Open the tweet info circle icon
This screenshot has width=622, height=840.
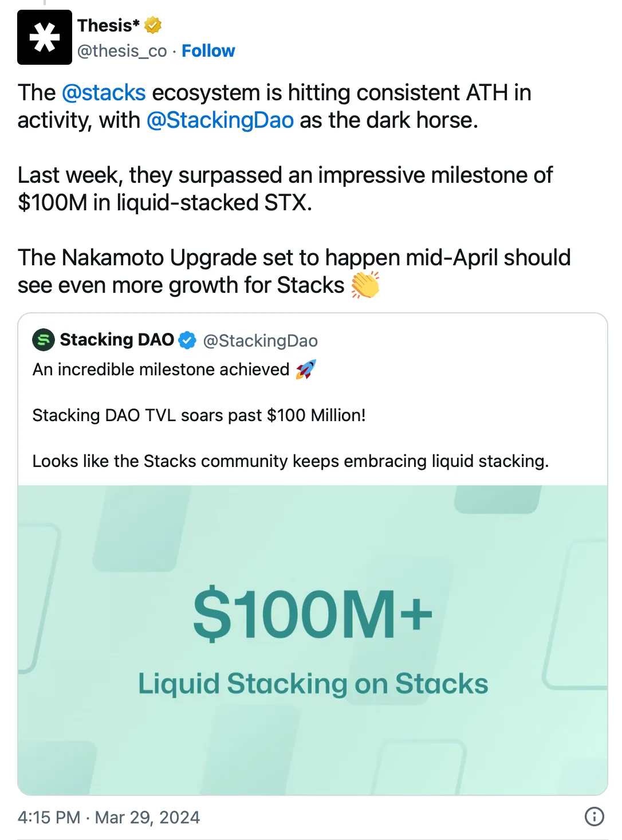click(594, 816)
